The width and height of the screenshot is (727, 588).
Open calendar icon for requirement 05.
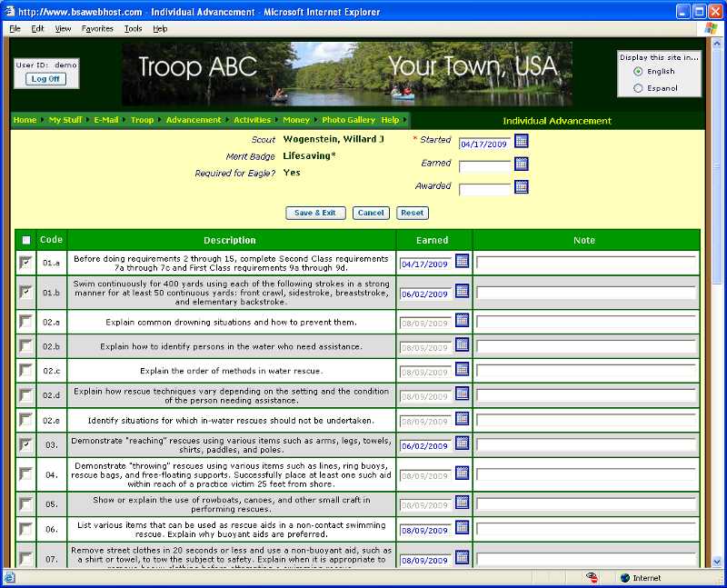[x=462, y=503]
